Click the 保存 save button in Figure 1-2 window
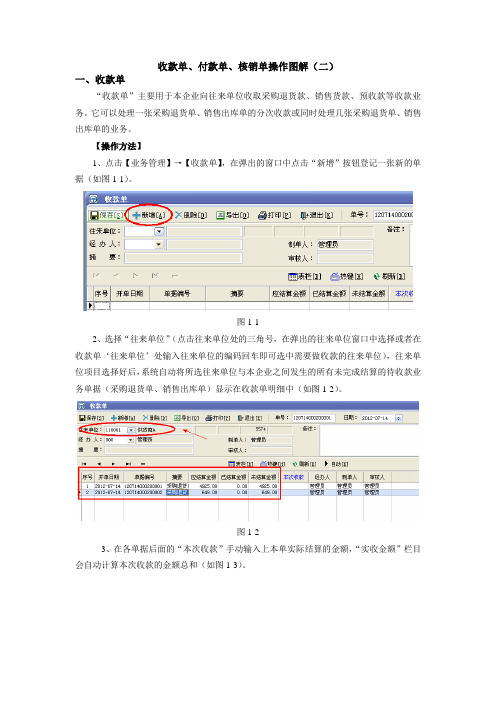The image size is (496, 702). [x=91, y=418]
